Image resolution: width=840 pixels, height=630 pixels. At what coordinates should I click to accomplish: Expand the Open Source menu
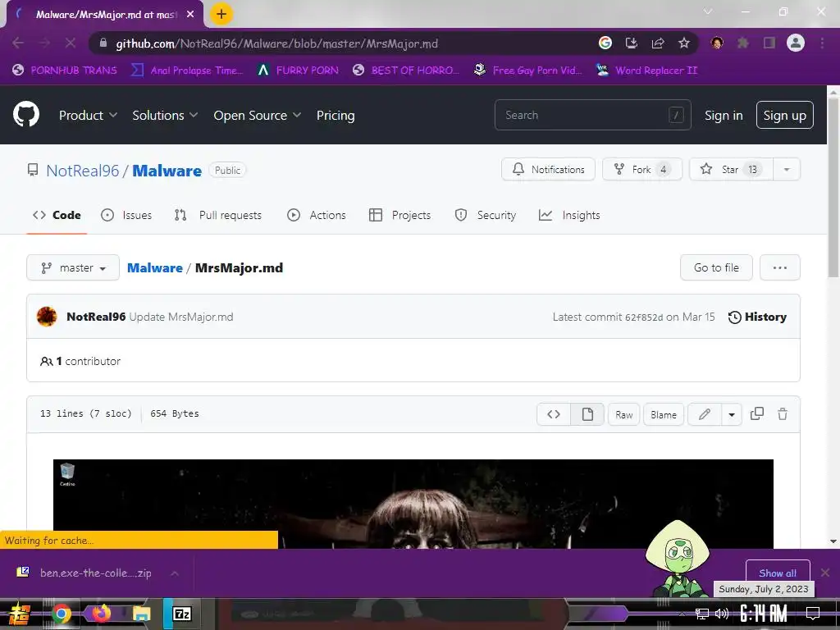(257, 115)
